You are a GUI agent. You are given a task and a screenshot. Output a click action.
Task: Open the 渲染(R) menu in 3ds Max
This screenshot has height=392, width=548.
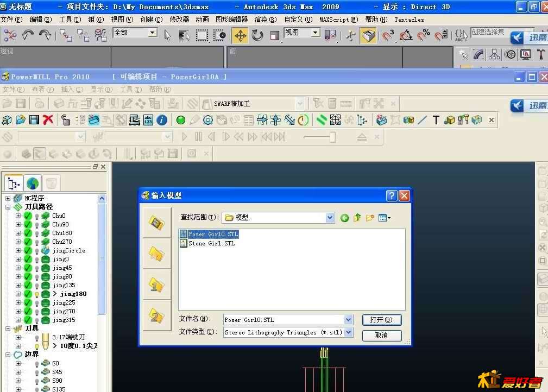pyautogui.click(x=265, y=20)
